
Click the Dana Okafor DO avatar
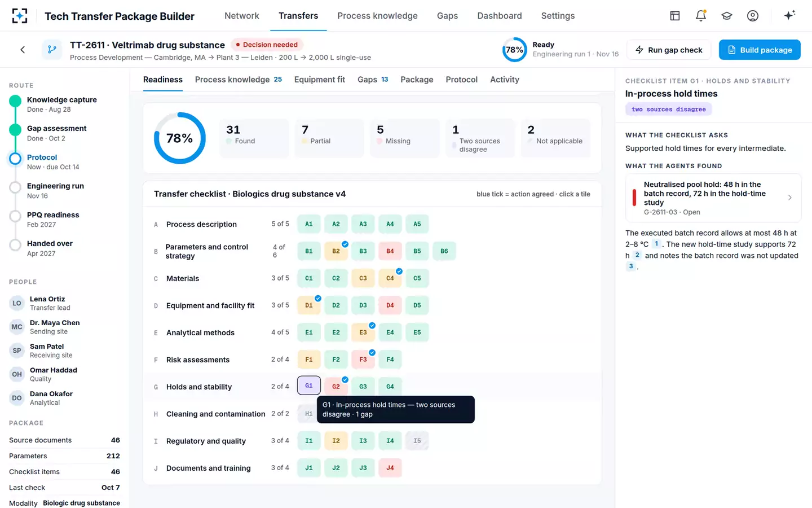tap(17, 398)
